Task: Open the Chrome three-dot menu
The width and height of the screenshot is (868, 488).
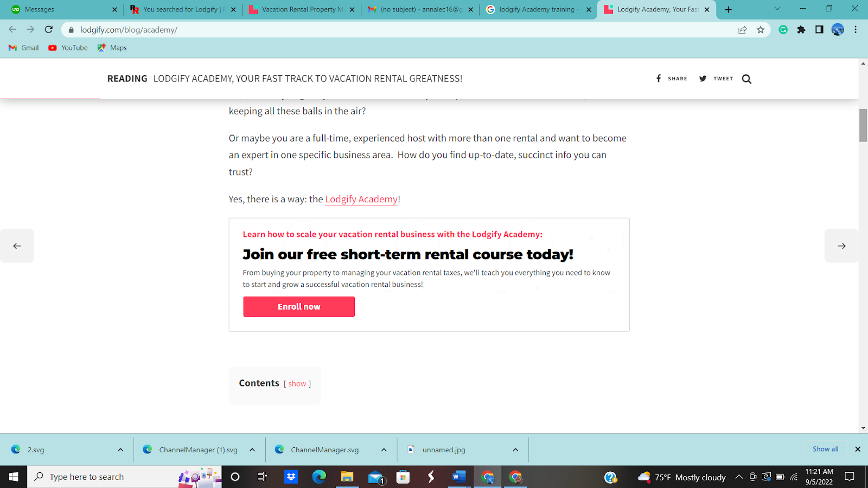Action: point(856,30)
